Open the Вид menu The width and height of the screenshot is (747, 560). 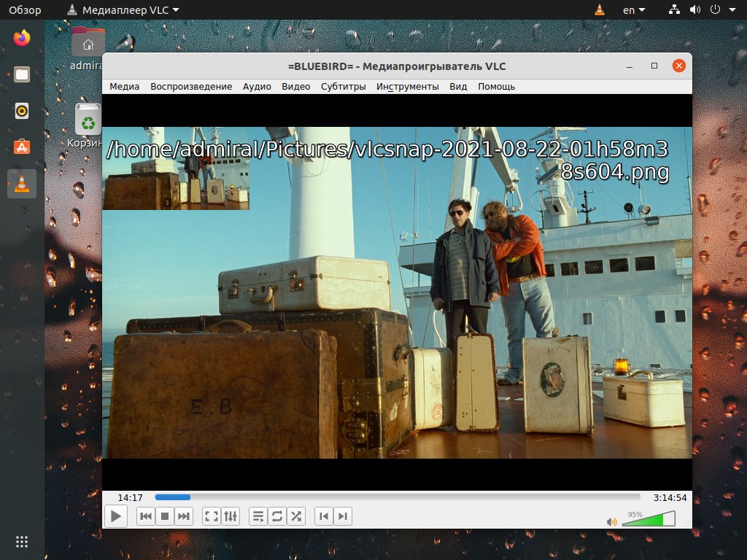pyautogui.click(x=458, y=87)
